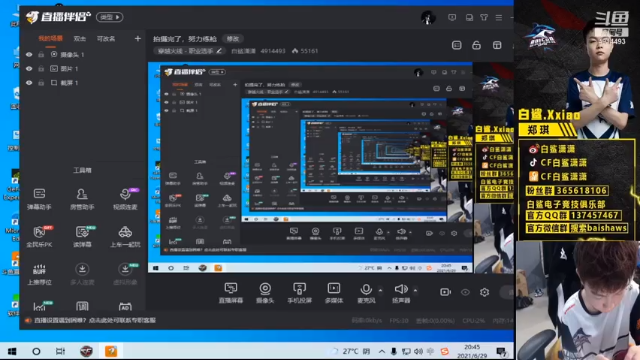This screenshot has height=360, width=640.
Task: Open the mode dropdown beside the 直播伴侣 logo
Action: pos(109,17)
